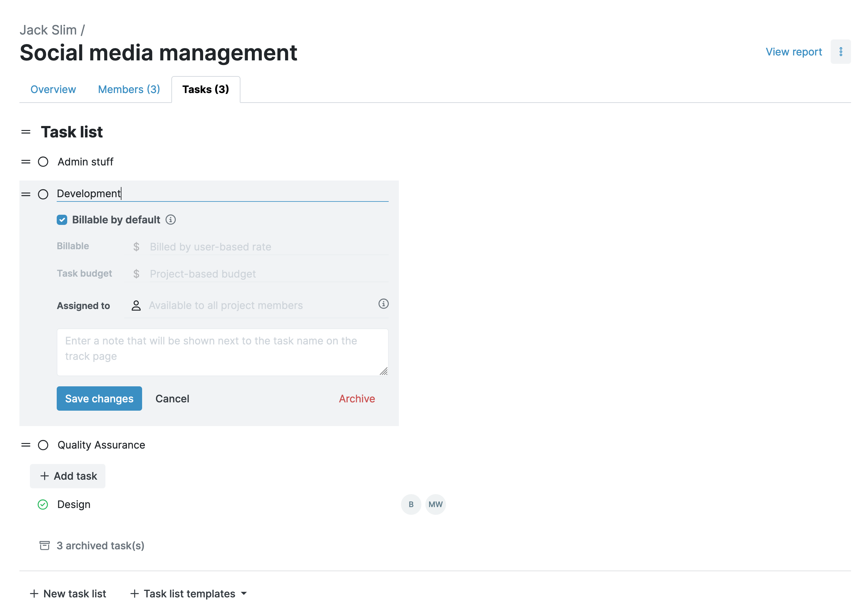Click the MW avatar on the Design row
The width and height of the screenshot is (868, 610).
(436, 504)
